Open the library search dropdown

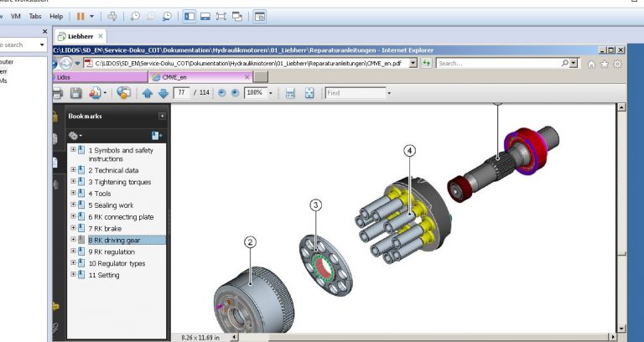(x=42, y=44)
